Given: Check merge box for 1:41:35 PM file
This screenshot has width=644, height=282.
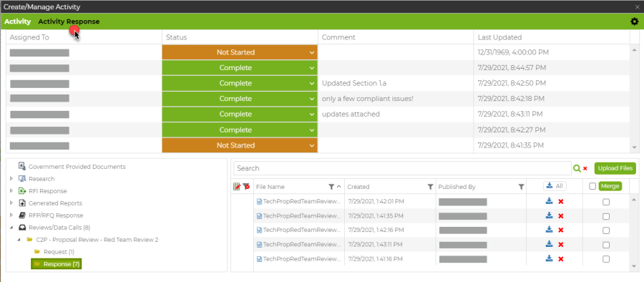Looking at the screenshot, I should [606, 216].
